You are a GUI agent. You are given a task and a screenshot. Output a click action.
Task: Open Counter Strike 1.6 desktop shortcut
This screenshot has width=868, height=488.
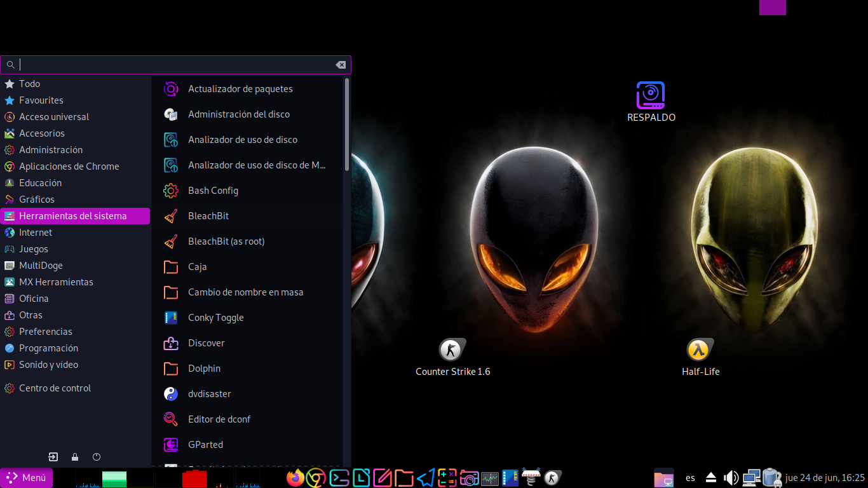452,351
